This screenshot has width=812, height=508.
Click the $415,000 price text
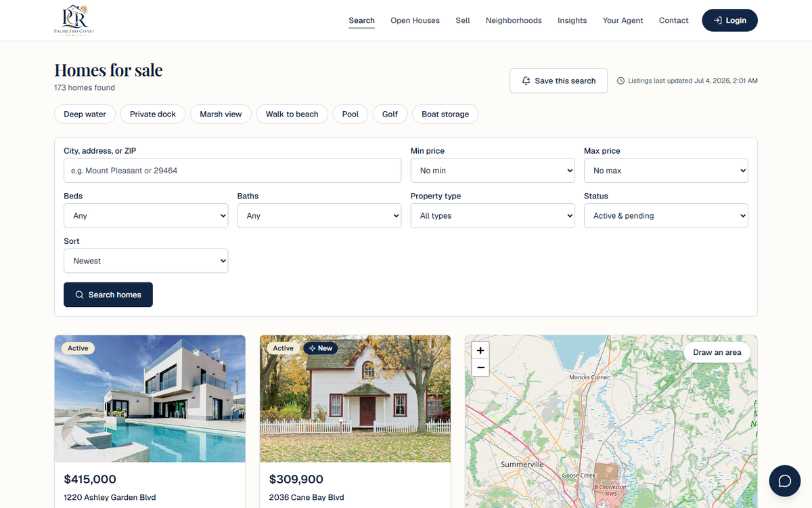pos(90,480)
